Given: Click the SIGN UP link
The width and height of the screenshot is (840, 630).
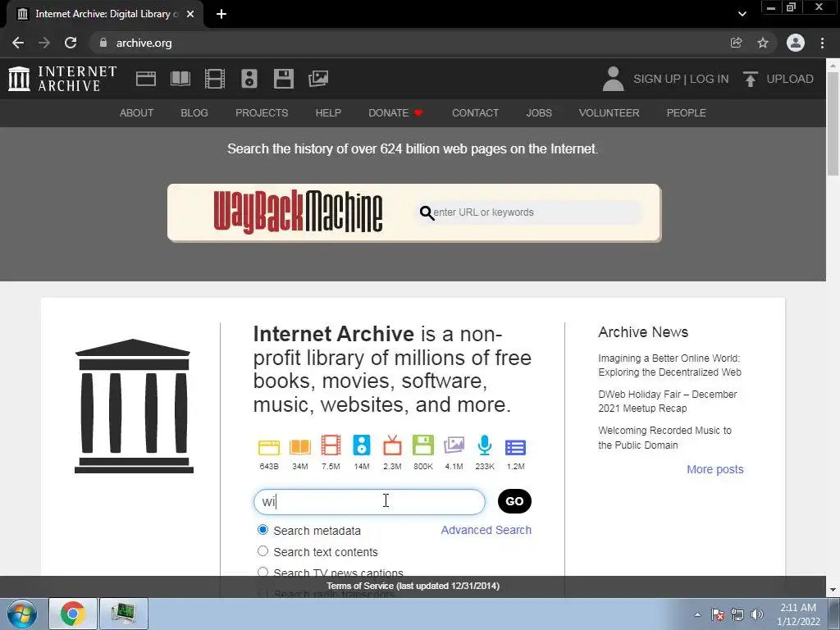Looking at the screenshot, I should tap(657, 79).
